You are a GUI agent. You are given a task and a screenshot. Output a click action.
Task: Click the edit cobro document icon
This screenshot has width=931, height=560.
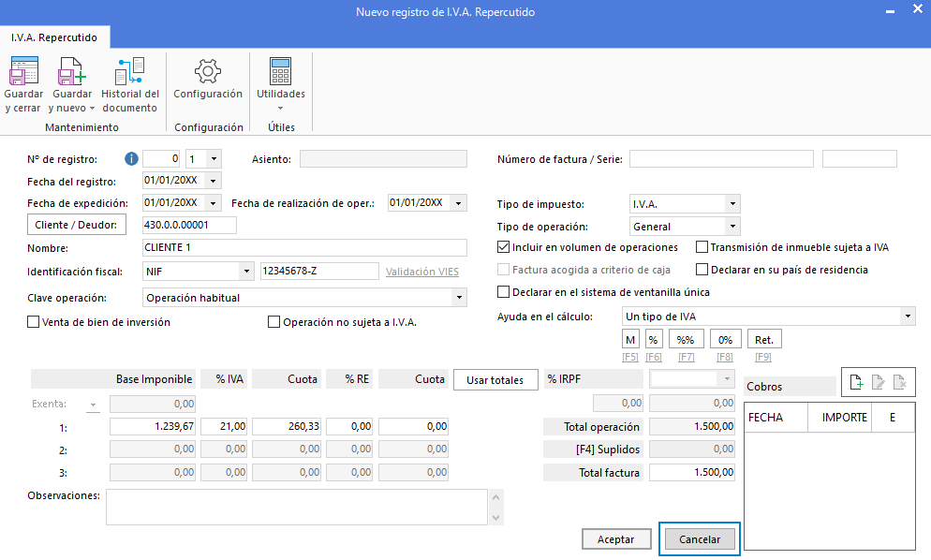[879, 382]
